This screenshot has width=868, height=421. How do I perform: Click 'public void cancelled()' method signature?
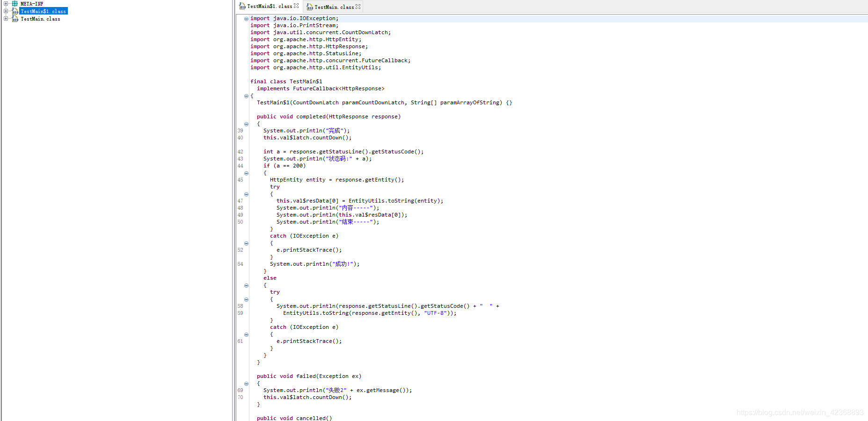294,418
